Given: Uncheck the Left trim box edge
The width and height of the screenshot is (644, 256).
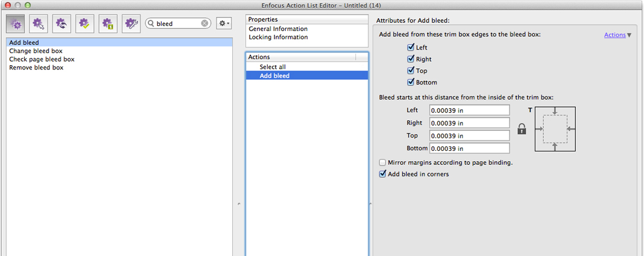Looking at the screenshot, I should click(x=411, y=48).
